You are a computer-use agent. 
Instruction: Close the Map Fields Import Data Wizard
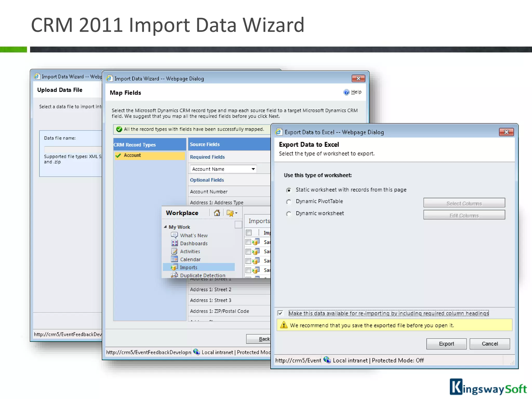click(x=358, y=78)
